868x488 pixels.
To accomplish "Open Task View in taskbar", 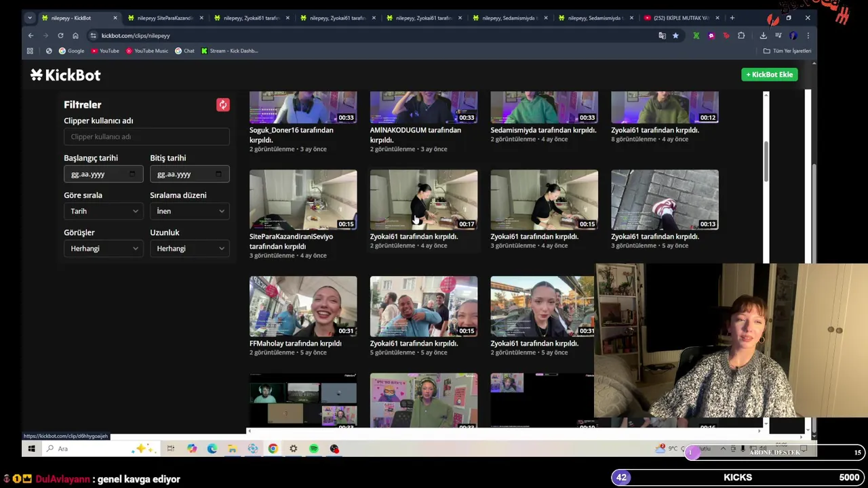I will [x=170, y=449].
